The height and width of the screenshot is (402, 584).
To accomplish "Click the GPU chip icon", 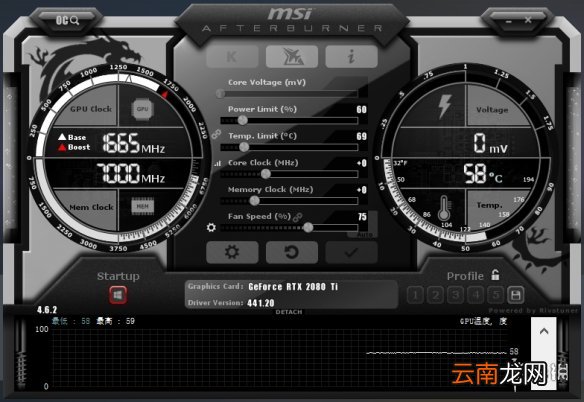I will point(142,109).
